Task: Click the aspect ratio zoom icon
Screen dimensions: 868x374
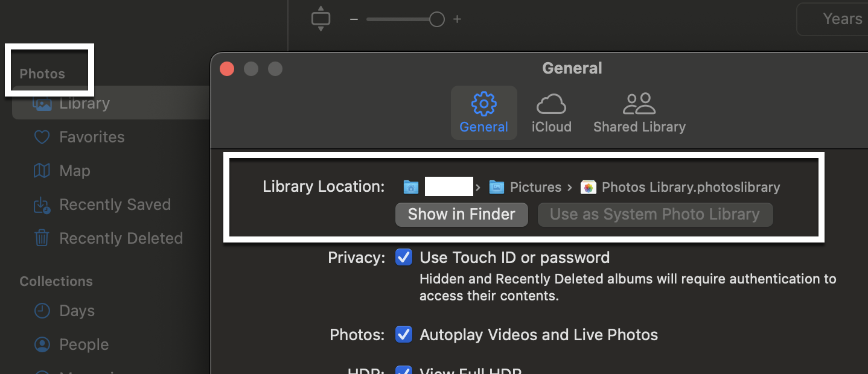Action: (321, 19)
